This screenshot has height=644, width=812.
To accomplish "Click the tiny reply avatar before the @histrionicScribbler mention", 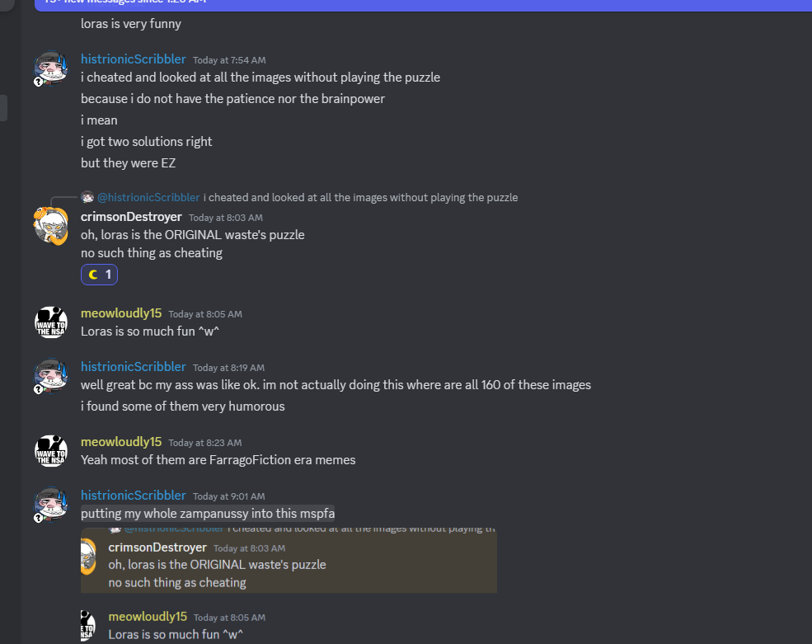I will pyautogui.click(x=87, y=197).
